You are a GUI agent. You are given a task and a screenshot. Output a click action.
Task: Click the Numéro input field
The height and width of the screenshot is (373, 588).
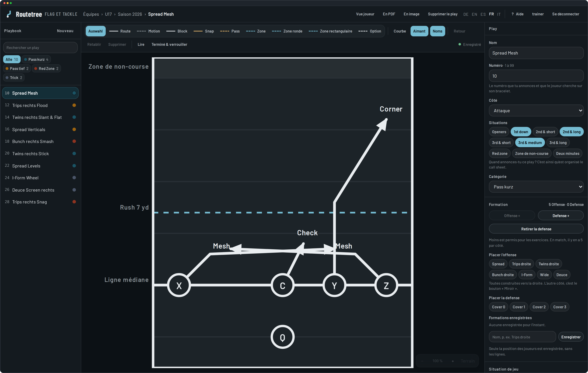(536, 76)
